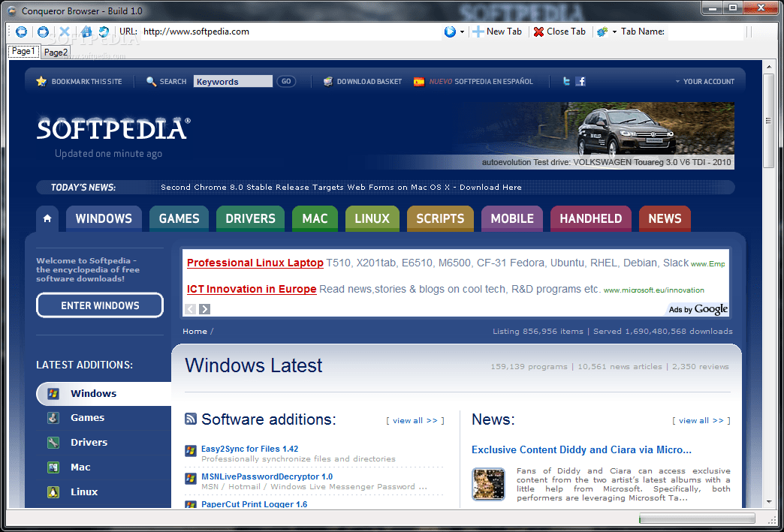This screenshot has height=532, width=784.
Task: Click the ENTER WINDOWS button
Action: point(100,305)
